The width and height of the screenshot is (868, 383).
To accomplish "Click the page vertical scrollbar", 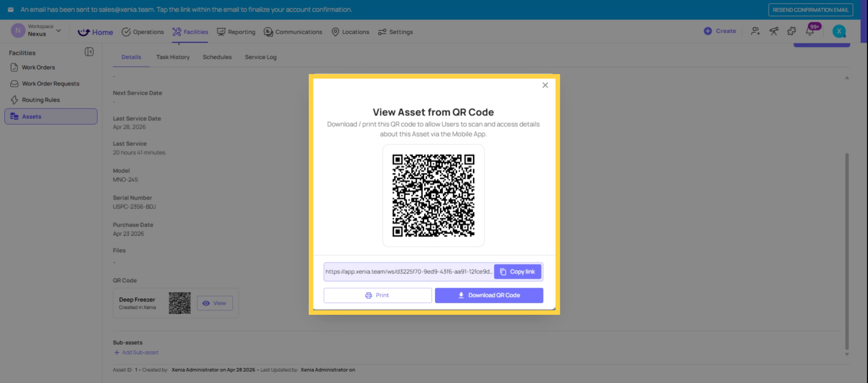I will pyautogui.click(x=847, y=251).
